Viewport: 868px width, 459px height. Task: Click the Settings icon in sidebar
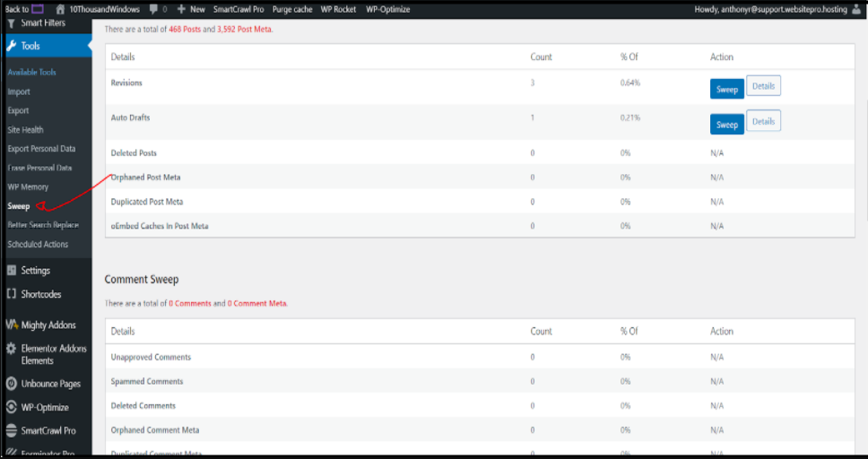coord(12,270)
